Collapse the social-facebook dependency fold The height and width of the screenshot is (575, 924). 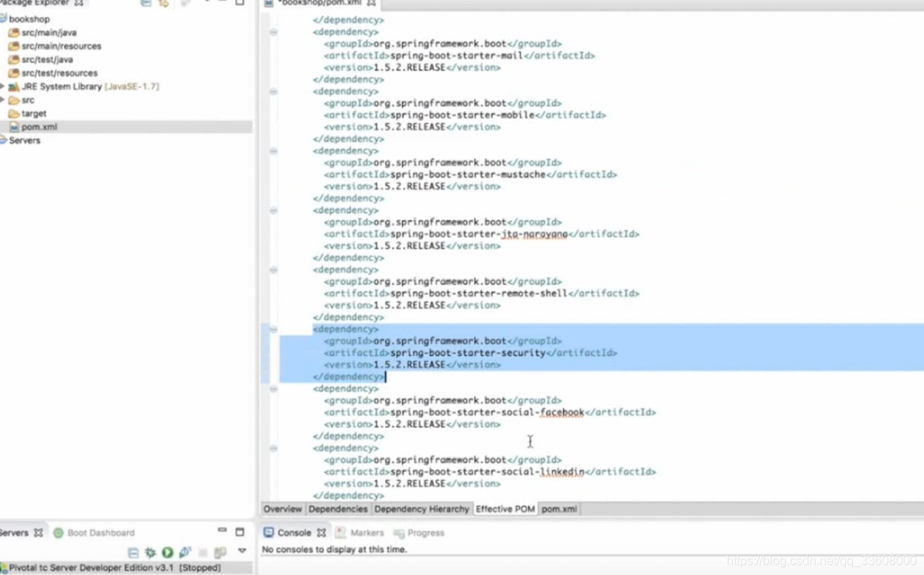click(x=274, y=389)
